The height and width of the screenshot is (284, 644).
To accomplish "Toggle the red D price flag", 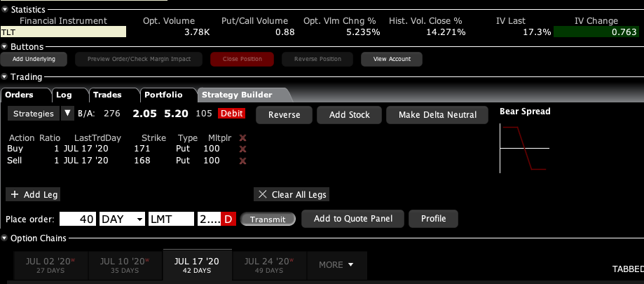I will pos(228,219).
